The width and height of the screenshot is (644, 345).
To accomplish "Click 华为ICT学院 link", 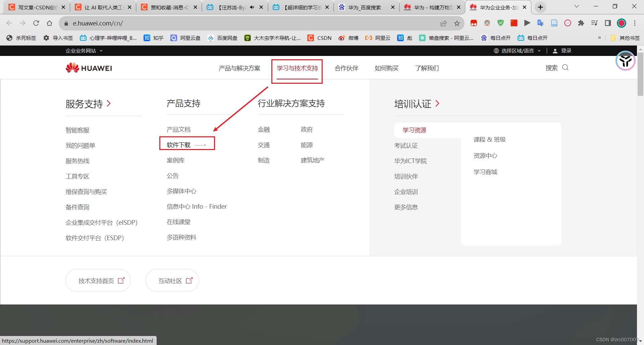I will pos(411,161).
